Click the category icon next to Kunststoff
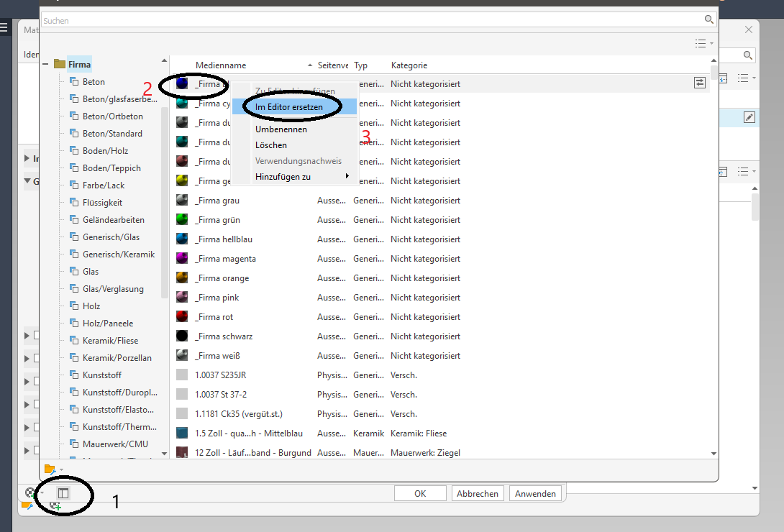The height and width of the screenshot is (532, 784). click(x=74, y=374)
